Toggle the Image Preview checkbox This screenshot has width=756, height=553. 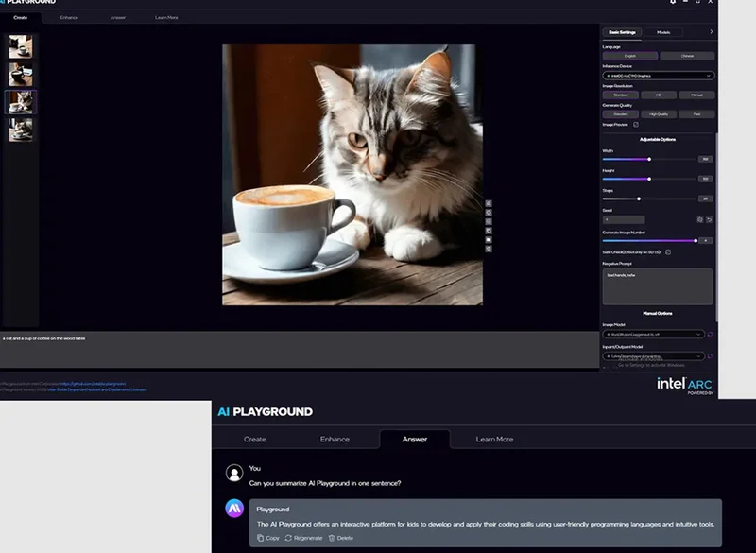[x=636, y=124]
